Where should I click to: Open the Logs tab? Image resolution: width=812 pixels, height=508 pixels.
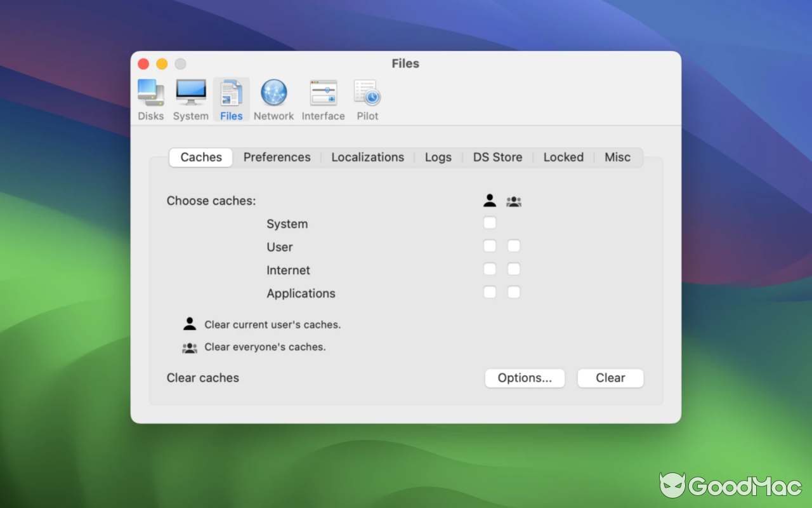tap(438, 157)
